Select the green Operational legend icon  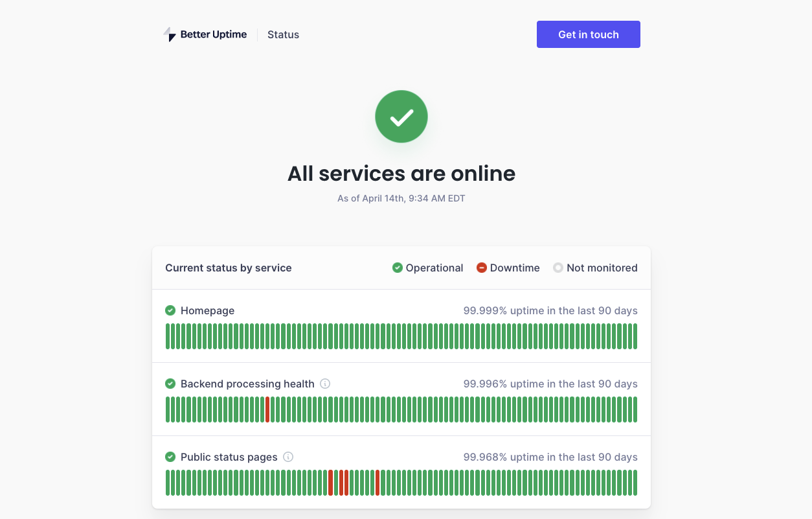point(397,267)
